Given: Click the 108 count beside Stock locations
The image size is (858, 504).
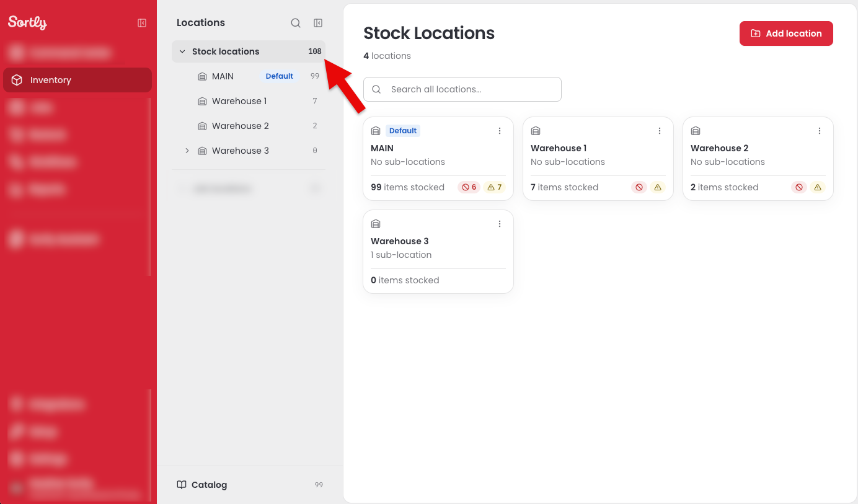Looking at the screenshot, I should point(315,51).
